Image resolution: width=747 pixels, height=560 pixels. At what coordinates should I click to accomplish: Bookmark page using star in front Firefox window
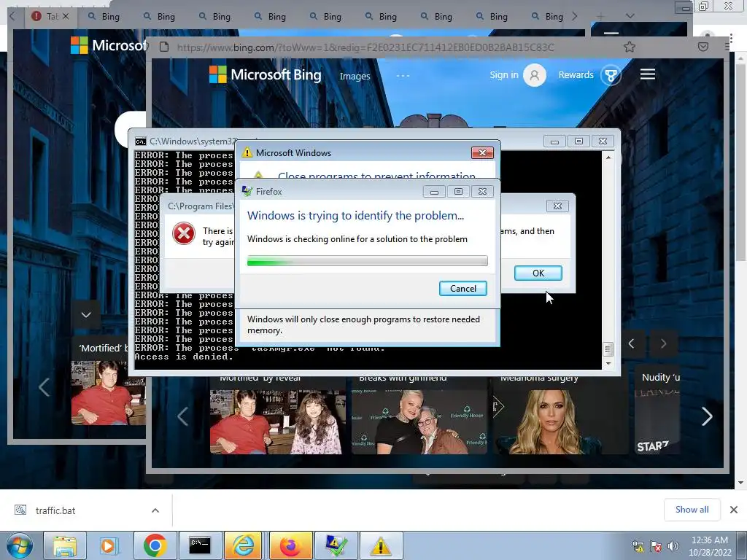pos(630,47)
